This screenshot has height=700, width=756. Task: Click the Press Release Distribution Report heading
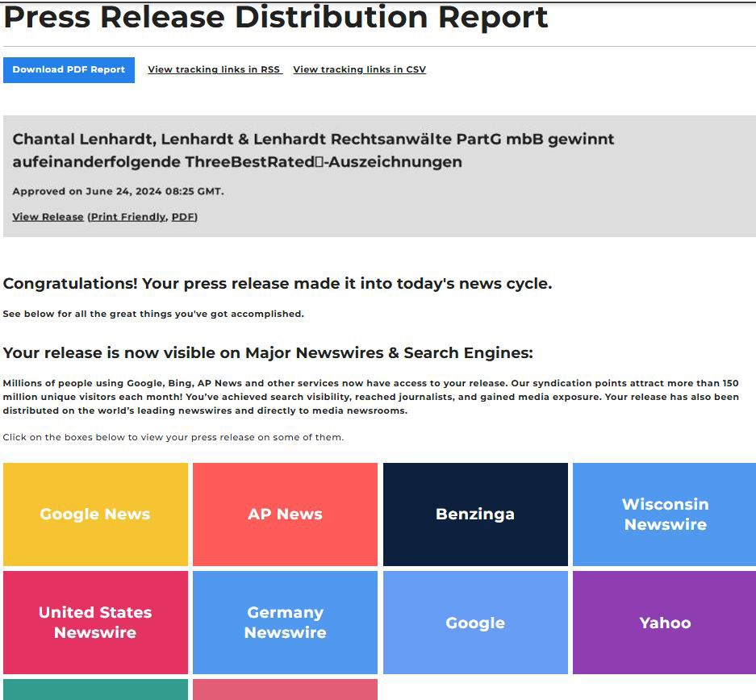pyautogui.click(x=276, y=19)
